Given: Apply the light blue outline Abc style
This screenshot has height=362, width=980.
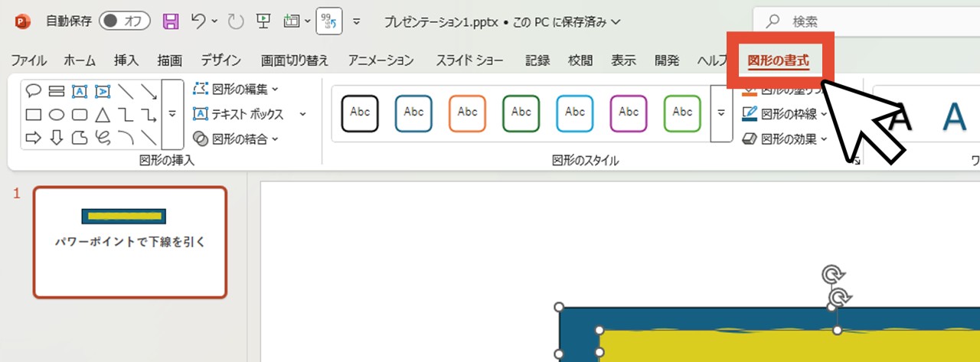Looking at the screenshot, I should pos(575,113).
